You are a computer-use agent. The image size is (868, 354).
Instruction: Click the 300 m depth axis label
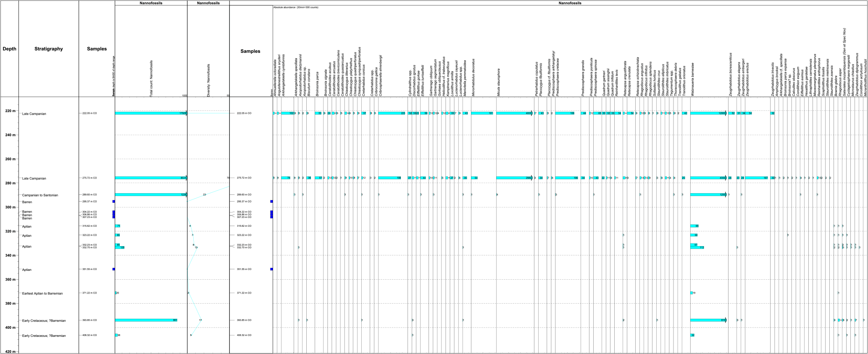click(11, 207)
